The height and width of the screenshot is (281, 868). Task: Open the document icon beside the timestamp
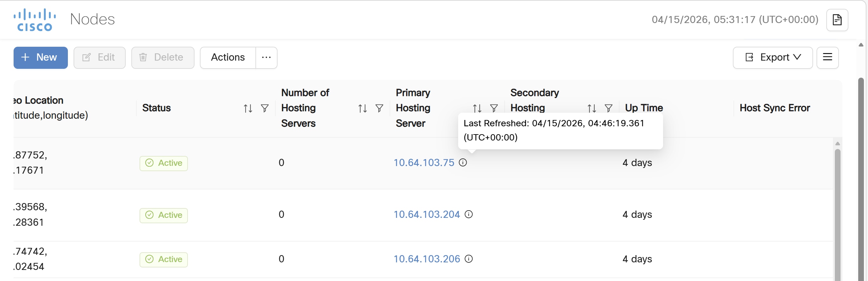coord(837,20)
